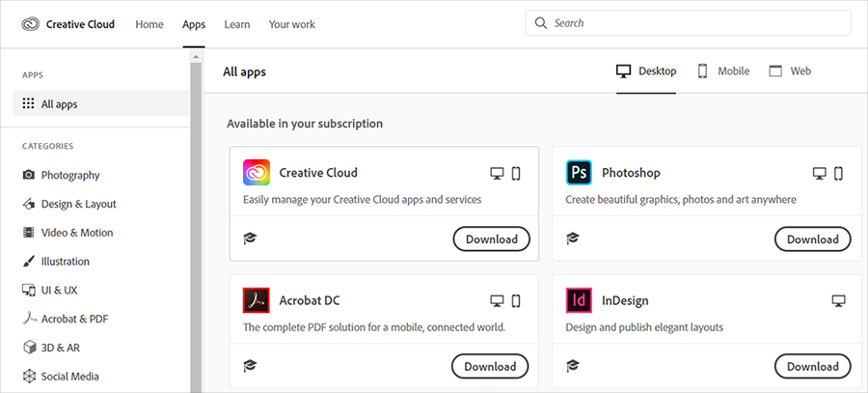Switch to the Web tab
868x393 pixels.
(x=790, y=70)
